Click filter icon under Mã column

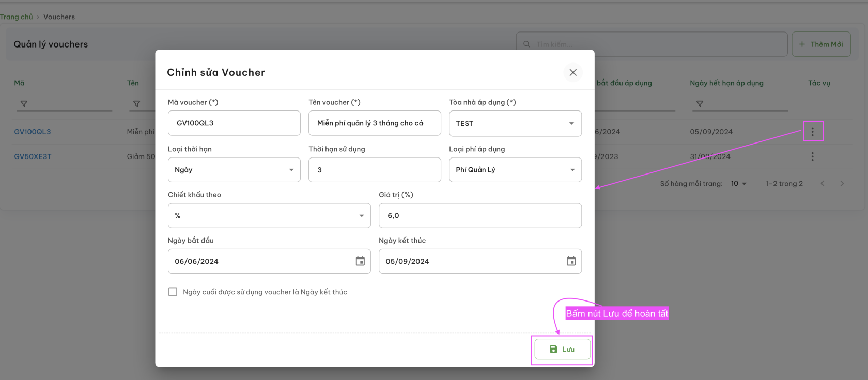coord(24,104)
